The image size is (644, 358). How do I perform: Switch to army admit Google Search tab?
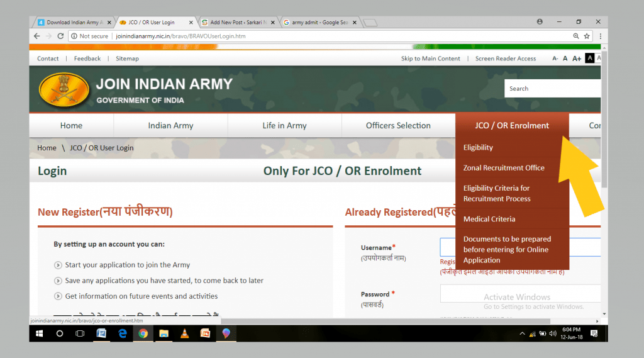320,23
